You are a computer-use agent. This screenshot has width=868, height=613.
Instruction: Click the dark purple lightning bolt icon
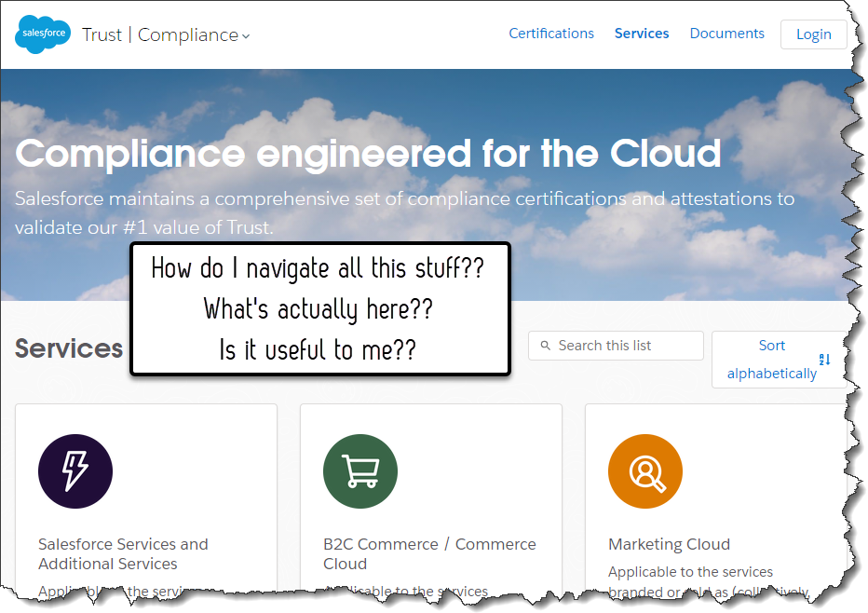click(x=75, y=471)
